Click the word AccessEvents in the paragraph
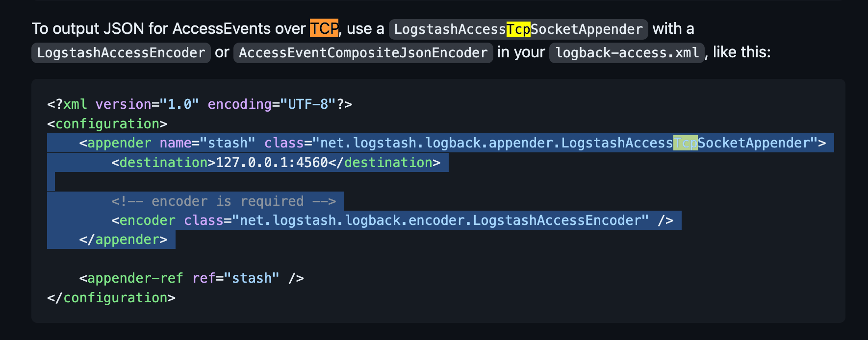This screenshot has height=340, width=868. click(x=222, y=28)
